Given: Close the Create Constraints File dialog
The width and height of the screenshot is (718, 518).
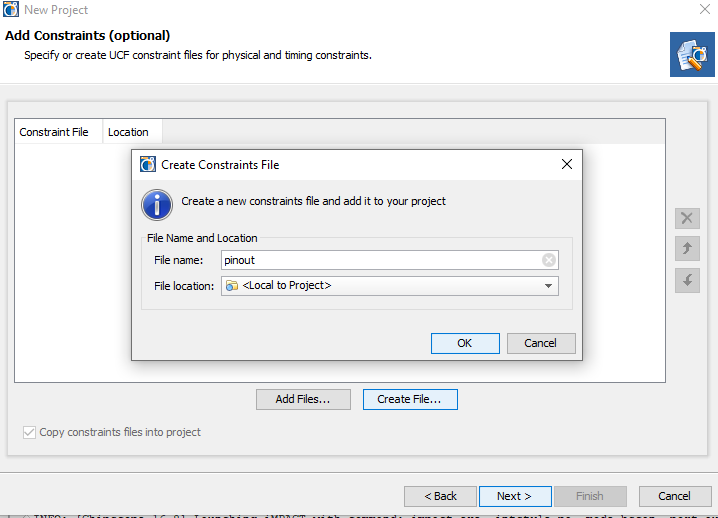Looking at the screenshot, I should click(566, 164).
